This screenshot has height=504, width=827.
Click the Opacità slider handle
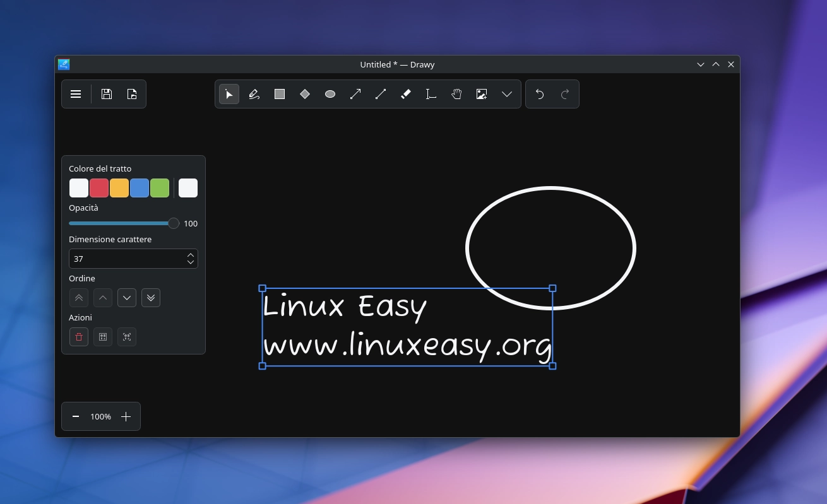click(x=174, y=223)
